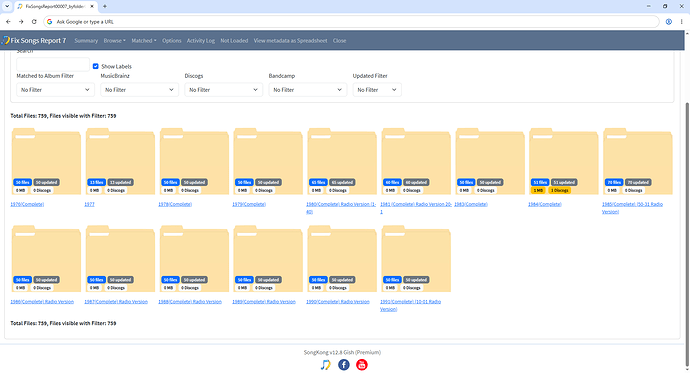Click the SongKong v12.8 Gish (Premium) text
This screenshot has width=690, height=373.
(x=342, y=352)
